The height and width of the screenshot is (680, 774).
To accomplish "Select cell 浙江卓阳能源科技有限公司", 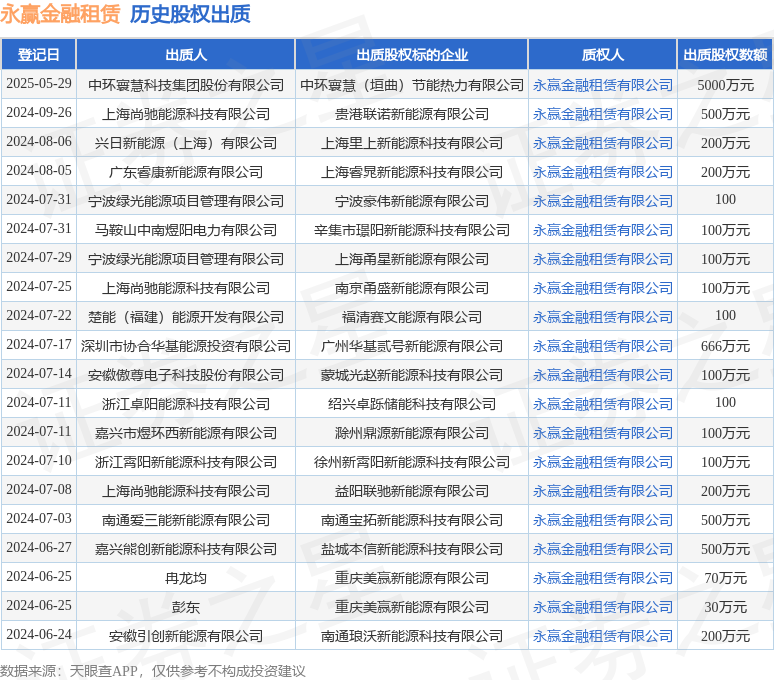I will tap(186, 404).
